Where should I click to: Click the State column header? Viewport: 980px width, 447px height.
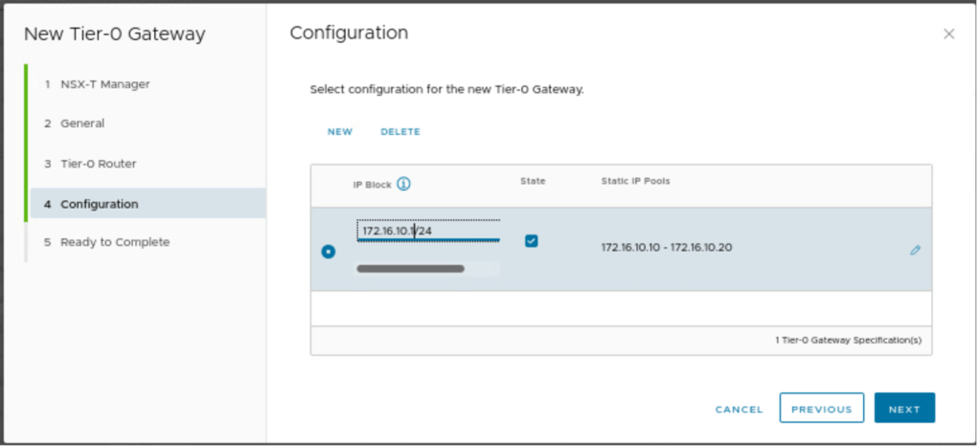[533, 181]
